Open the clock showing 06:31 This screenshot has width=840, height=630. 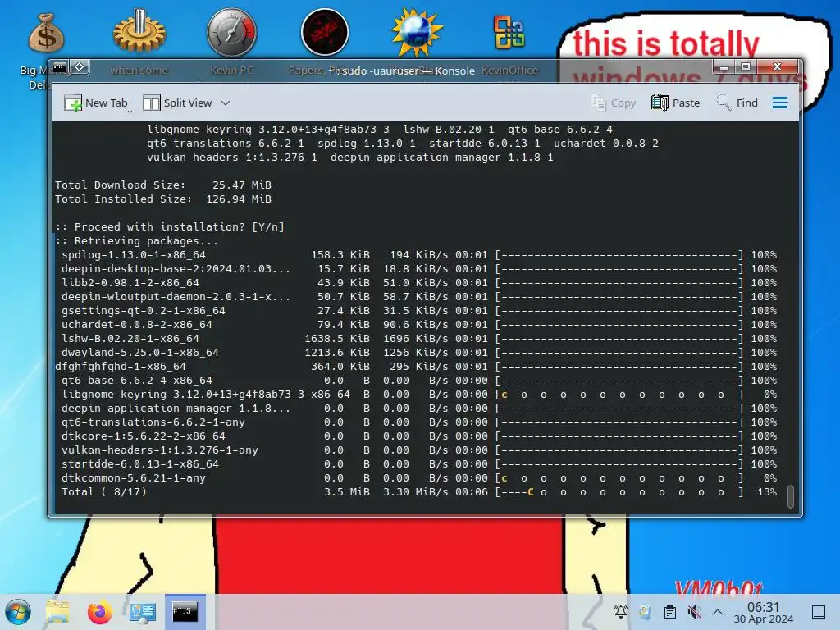764,612
